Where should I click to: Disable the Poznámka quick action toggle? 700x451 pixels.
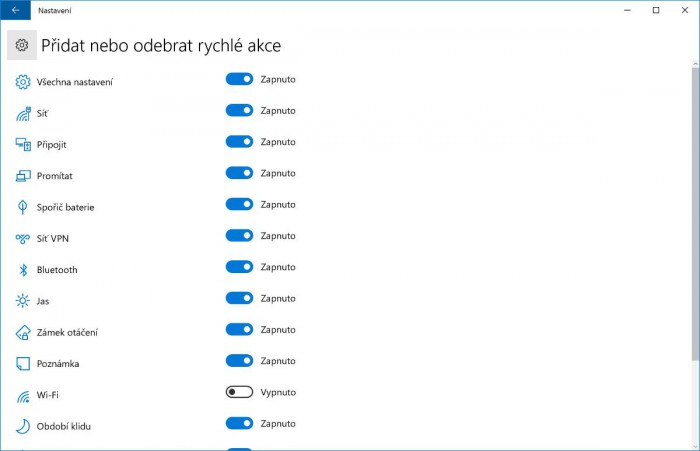pos(239,361)
